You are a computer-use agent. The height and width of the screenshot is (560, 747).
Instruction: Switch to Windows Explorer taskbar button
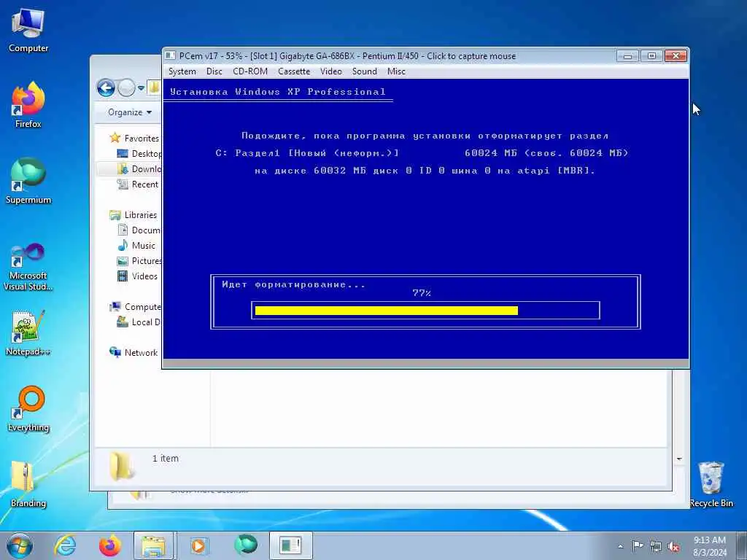coord(153,545)
